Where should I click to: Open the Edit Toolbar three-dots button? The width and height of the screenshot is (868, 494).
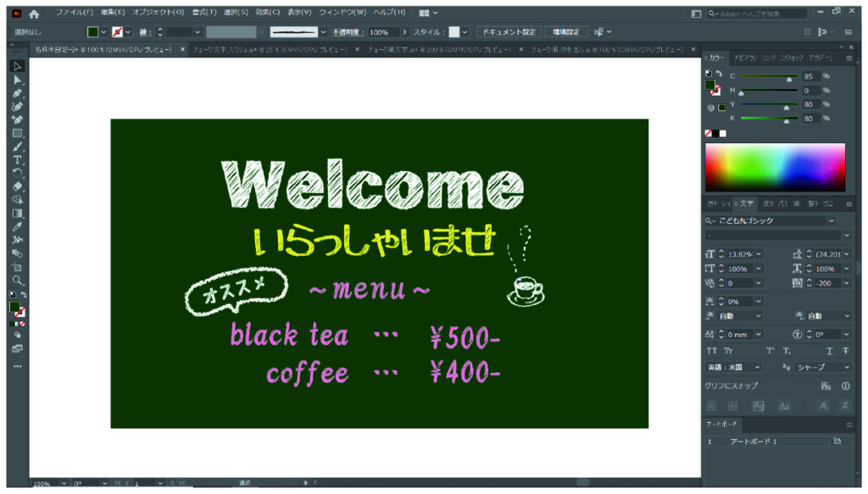pyautogui.click(x=17, y=366)
